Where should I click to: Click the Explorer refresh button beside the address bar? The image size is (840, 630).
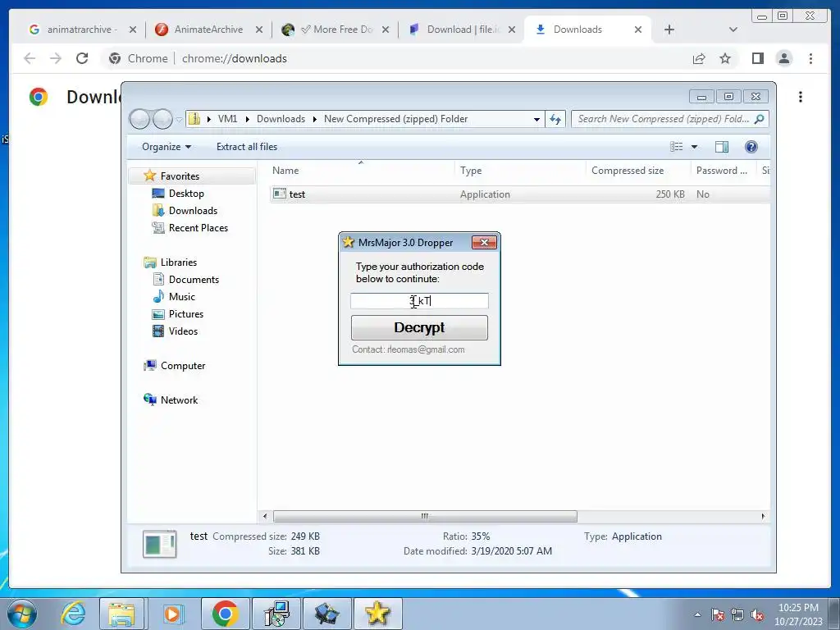[x=555, y=119]
